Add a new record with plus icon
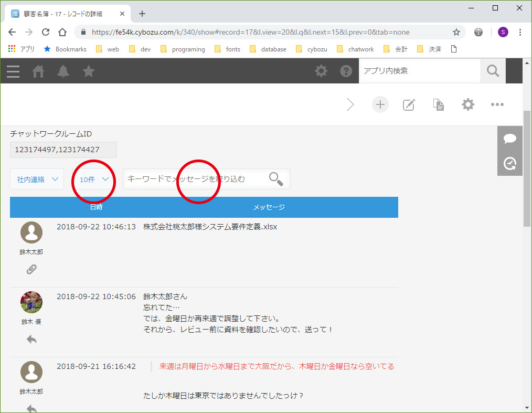The width and height of the screenshot is (532, 413). click(380, 104)
